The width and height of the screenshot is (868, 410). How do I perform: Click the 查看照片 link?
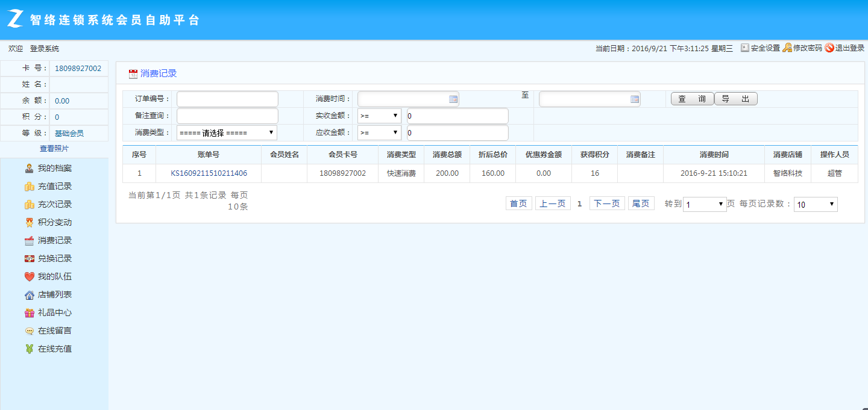(x=54, y=149)
